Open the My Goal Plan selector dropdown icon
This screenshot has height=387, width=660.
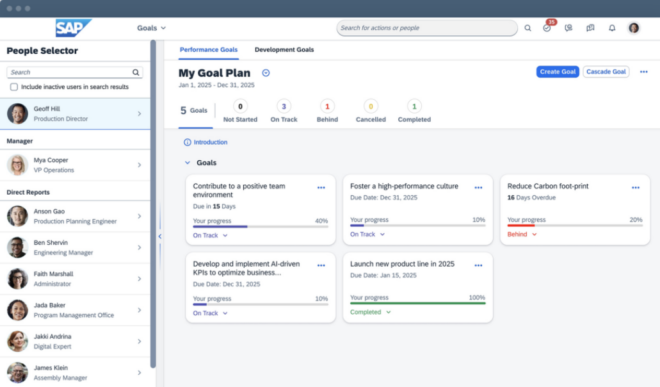click(x=266, y=73)
